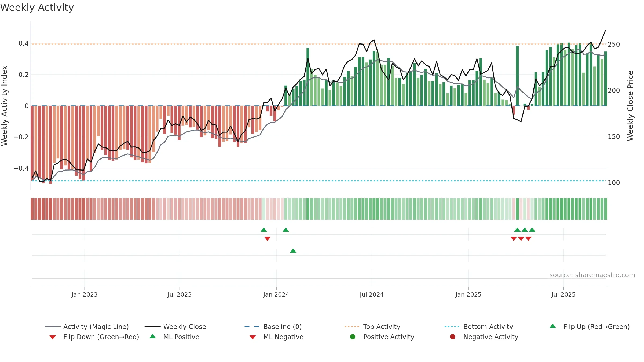Viewport: 644px width, 362px height.
Task: Toggle the ML Negative legend entry
Action: pyautogui.click(x=276, y=337)
